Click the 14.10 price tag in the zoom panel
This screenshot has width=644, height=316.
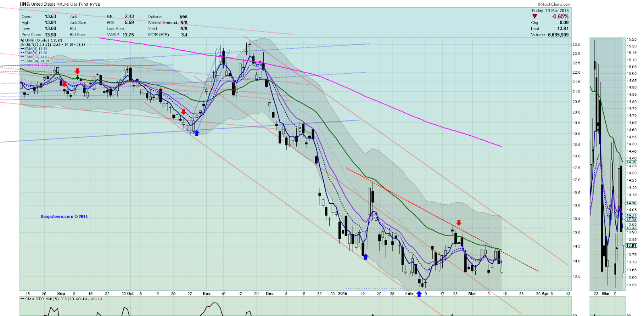pyautogui.click(x=632, y=203)
